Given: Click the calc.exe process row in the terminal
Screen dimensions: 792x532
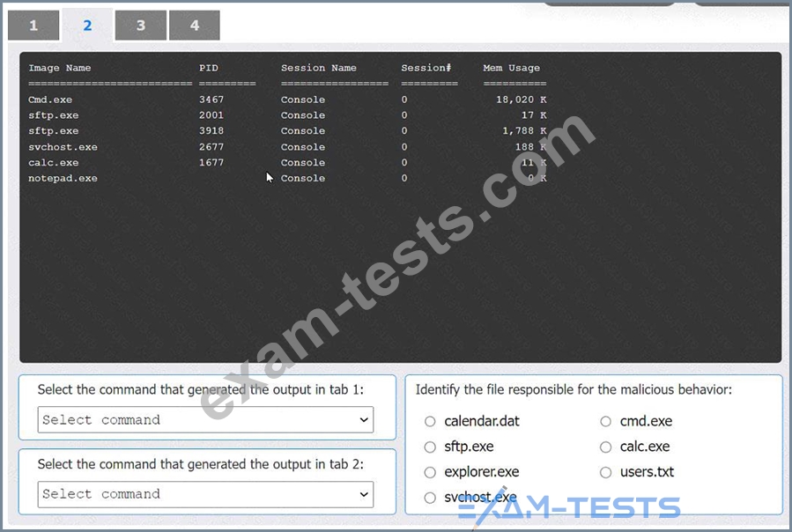Looking at the screenshot, I should 53,163.
